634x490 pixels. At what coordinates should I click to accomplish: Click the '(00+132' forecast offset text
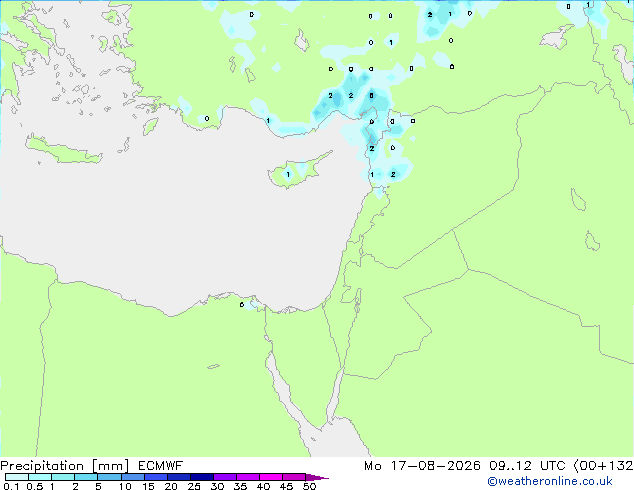click(603, 466)
